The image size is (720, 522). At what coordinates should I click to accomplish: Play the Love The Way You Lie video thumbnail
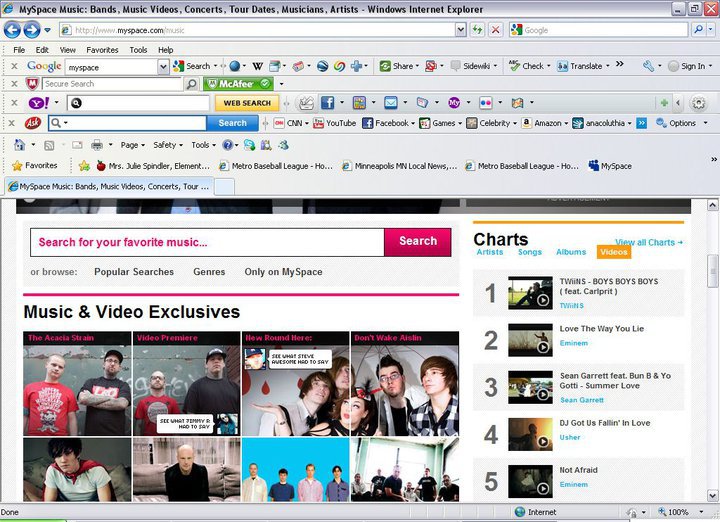(x=530, y=340)
